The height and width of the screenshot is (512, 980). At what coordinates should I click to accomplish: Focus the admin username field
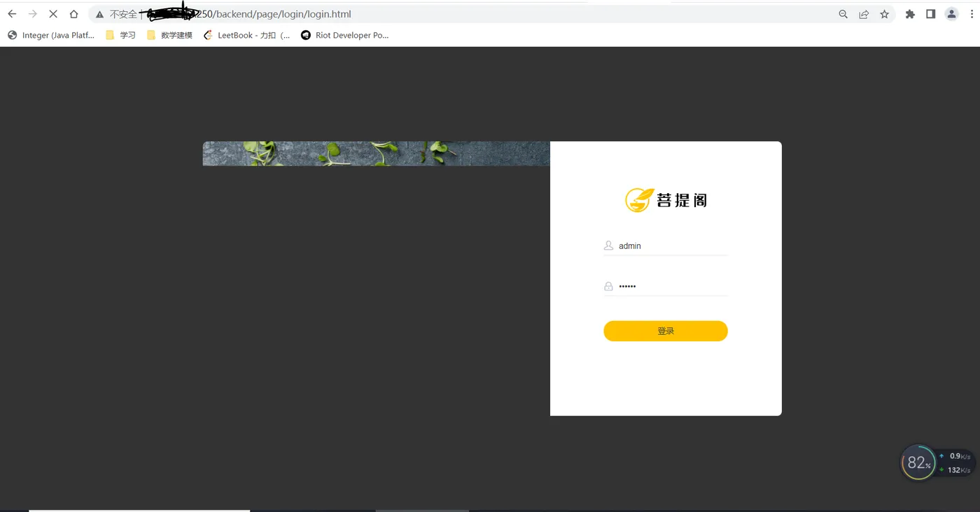pyautogui.click(x=666, y=246)
